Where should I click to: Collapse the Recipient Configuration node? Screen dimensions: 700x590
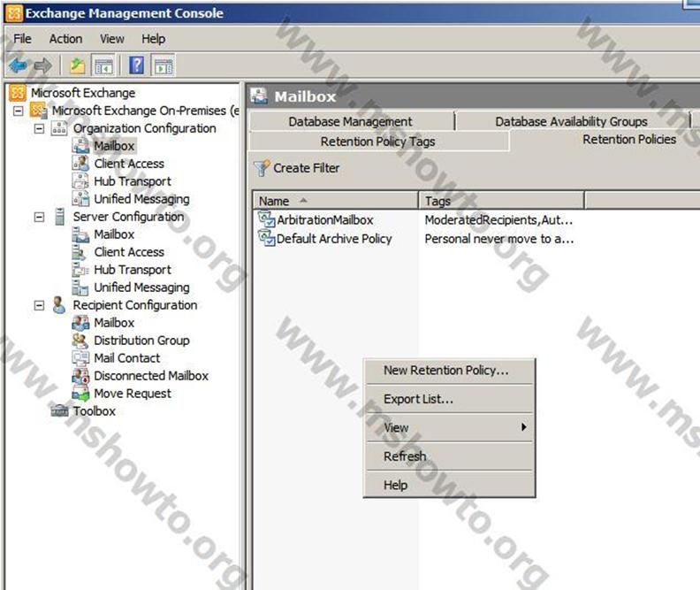click(39, 305)
